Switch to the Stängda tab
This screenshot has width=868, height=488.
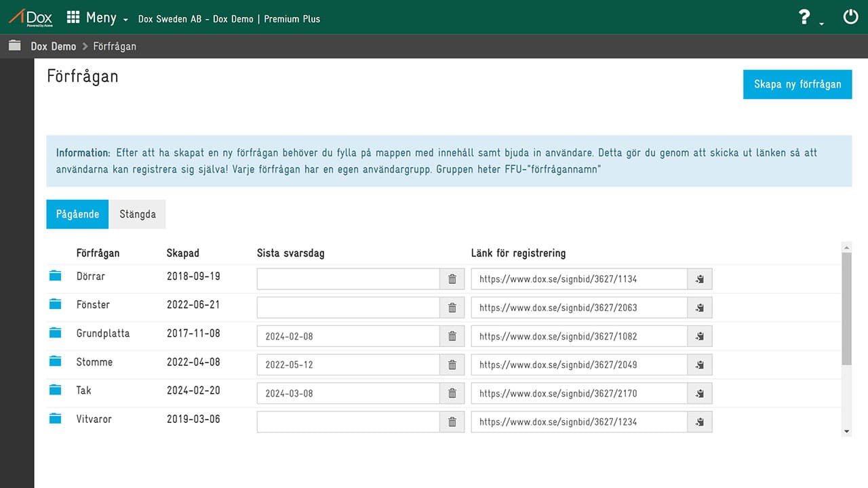click(138, 214)
